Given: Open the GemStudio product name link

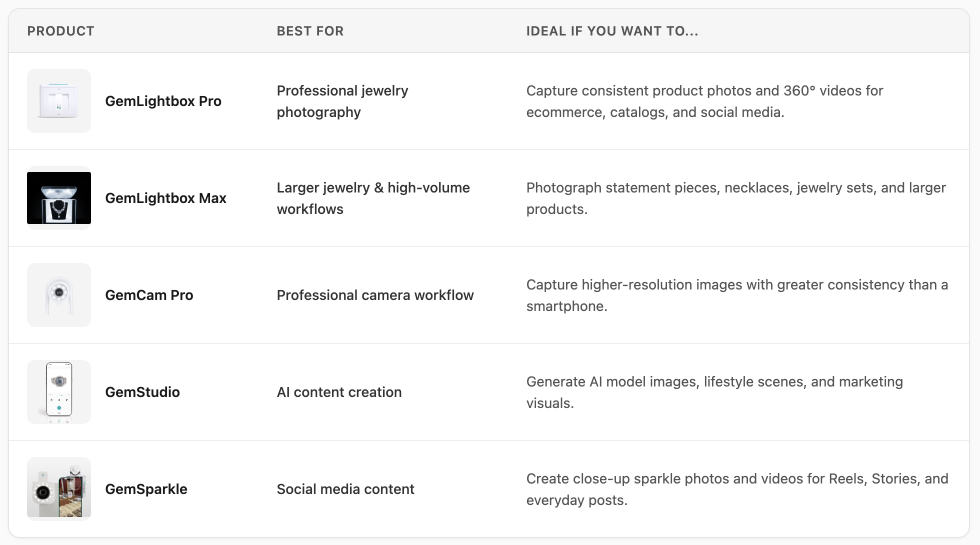Looking at the screenshot, I should click(x=142, y=392).
